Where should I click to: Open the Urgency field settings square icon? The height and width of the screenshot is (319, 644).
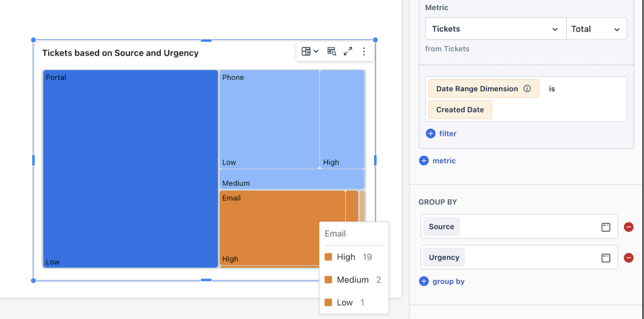[606, 257]
